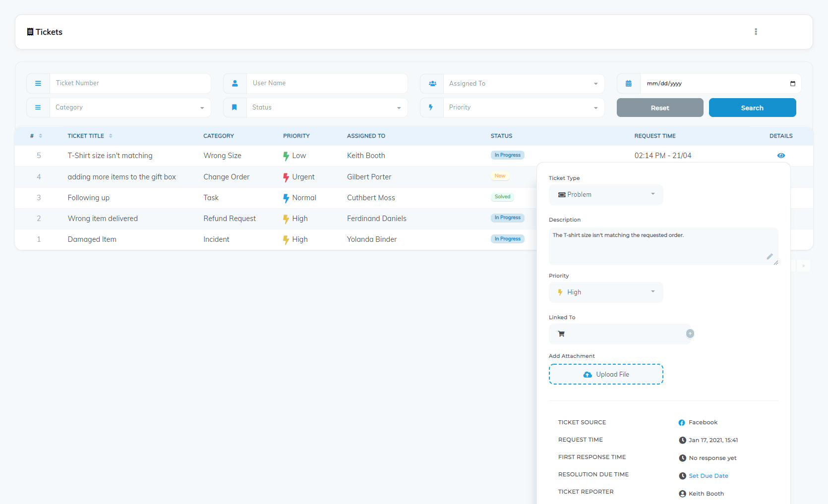Click the 'Following up' ticket title
828x504 pixels.
(x=88, y=198)
